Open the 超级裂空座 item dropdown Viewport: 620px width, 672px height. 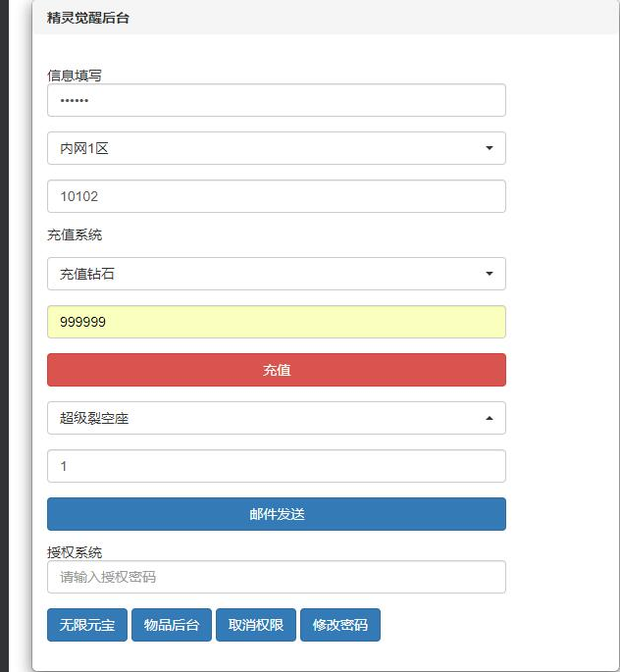(x=276, y=418)
